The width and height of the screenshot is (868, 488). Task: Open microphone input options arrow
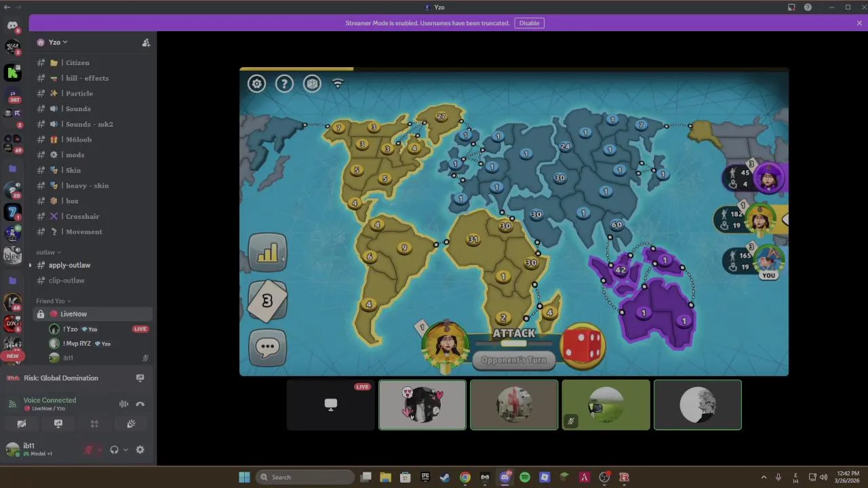(99, 449)
